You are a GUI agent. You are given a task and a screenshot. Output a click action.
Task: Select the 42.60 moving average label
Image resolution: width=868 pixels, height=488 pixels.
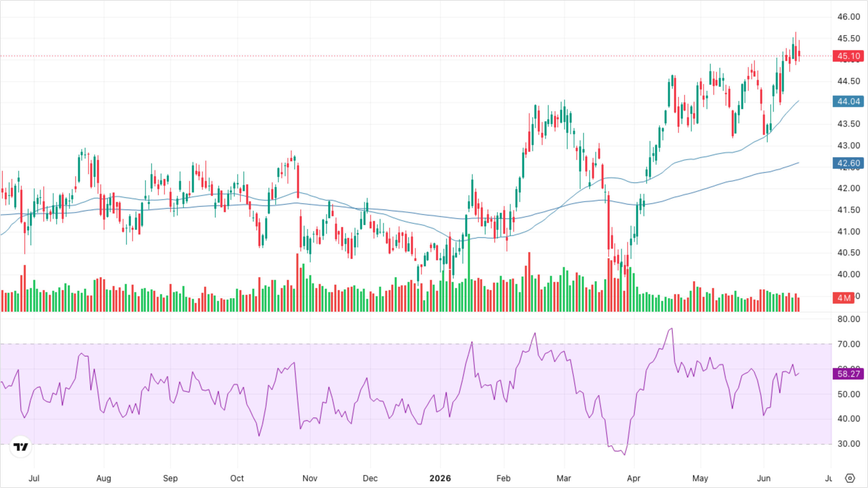click(x=848, y=163)
